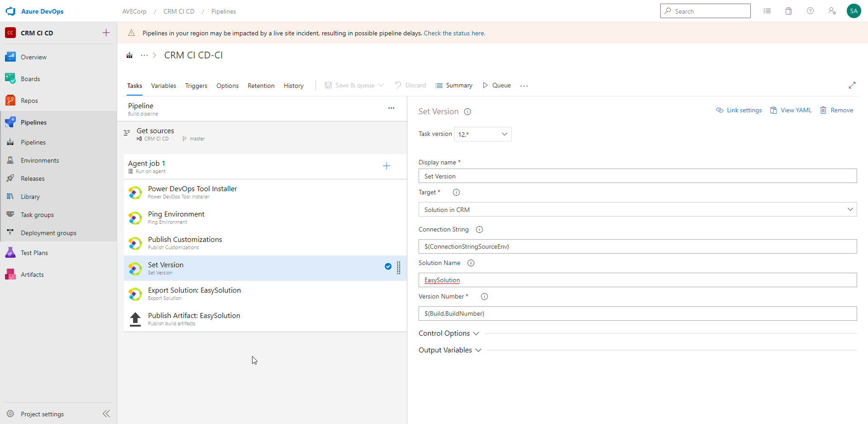Open AVECorp breadcrumb link
This screenshot has width=868, height=424.
tap(134, 11)
